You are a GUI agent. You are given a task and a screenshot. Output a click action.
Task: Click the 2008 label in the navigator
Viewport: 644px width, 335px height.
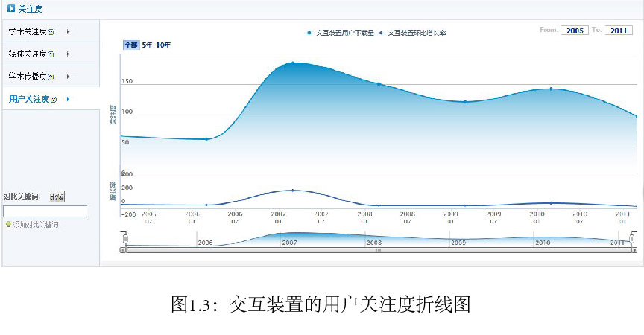pyautogui.click(x=373, y=243)
